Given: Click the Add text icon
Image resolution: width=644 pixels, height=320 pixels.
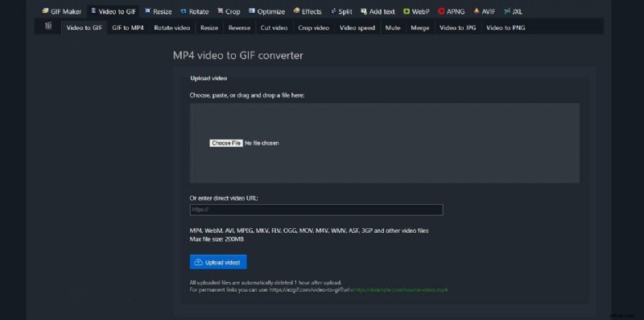Looking at the screenshot, I should (x=364, y=11).
